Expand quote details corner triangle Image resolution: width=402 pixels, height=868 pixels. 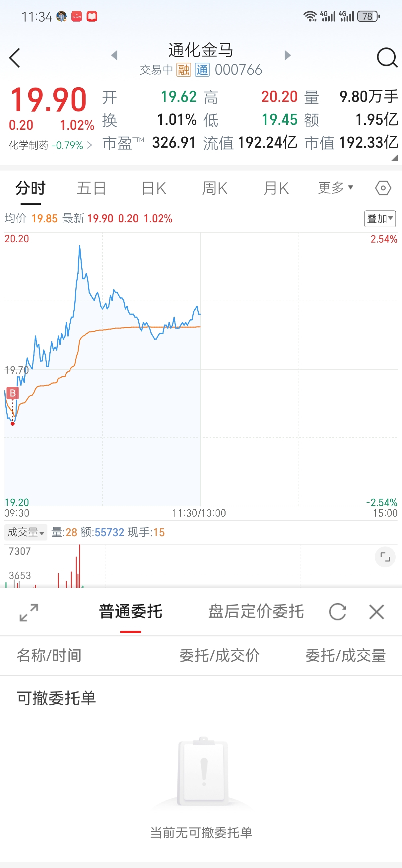pyautogui.click(x=394, y=158)
